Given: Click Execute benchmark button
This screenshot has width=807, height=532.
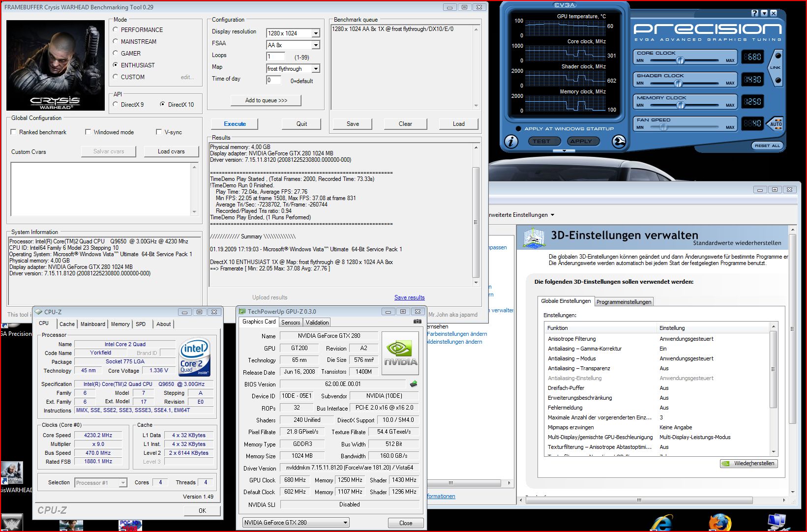Looking at the screenshot, I should 235,124.
